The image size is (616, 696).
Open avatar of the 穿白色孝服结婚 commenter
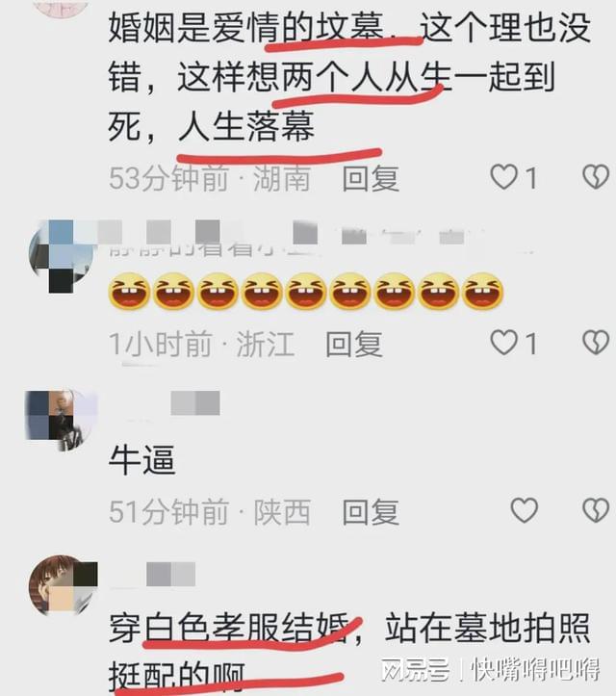pyautogui.click(x=63, y=586)
